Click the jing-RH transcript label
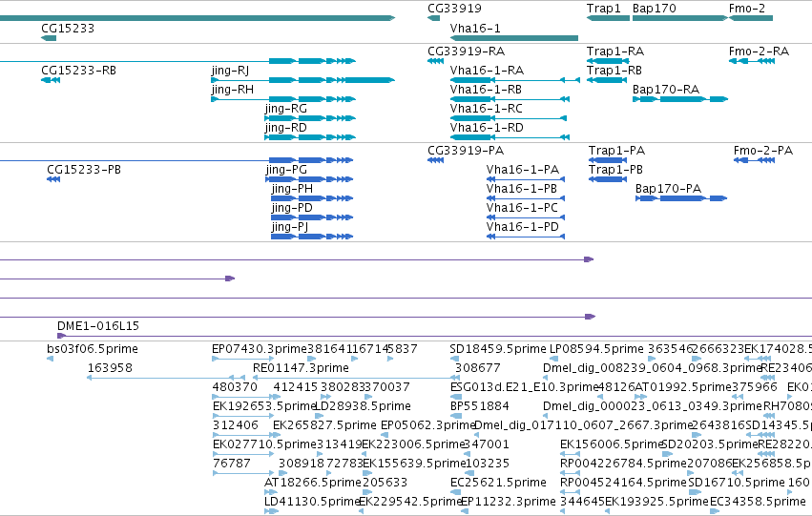The image size is (812, 516). [233, 90]
